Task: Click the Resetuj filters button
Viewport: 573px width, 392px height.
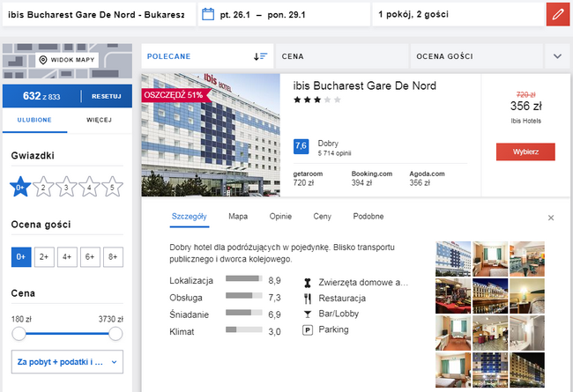Action: coord(107,96)
